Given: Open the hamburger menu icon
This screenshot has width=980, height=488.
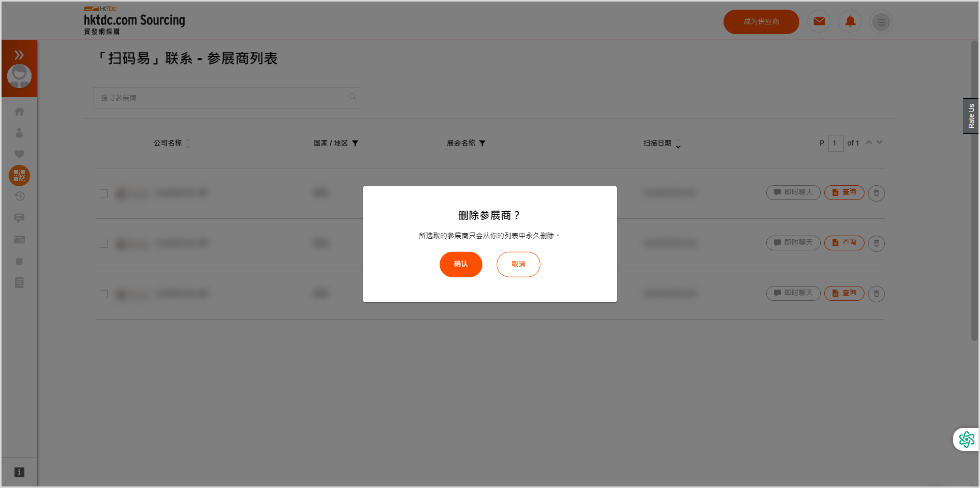Looking at the screenshot, I should click(881, 22).
